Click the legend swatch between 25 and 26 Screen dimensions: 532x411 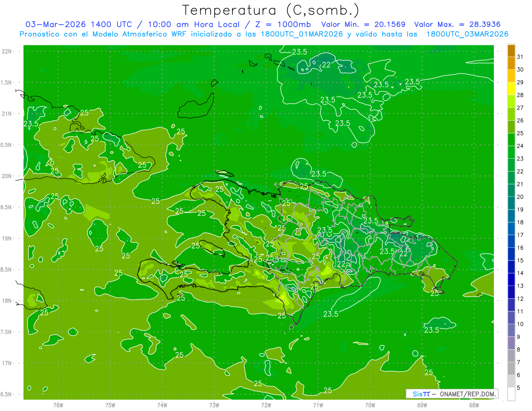coord(511,127)
